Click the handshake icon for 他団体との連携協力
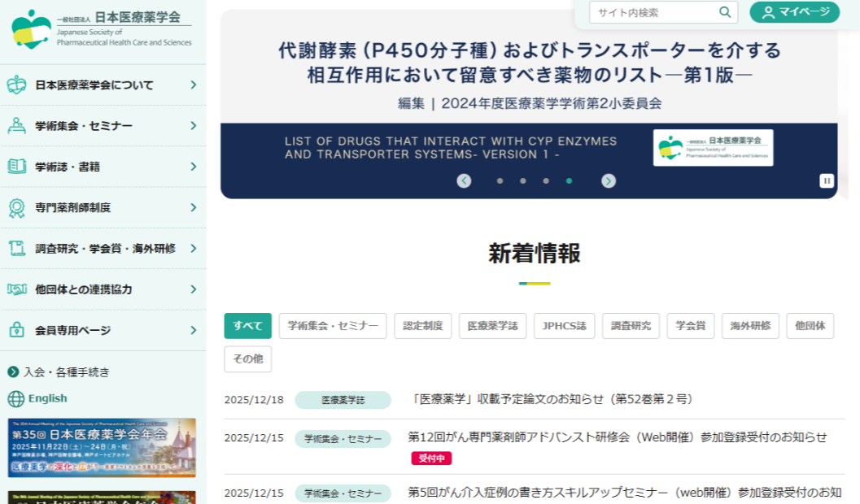The image size is (860, 504). point(16,289)
